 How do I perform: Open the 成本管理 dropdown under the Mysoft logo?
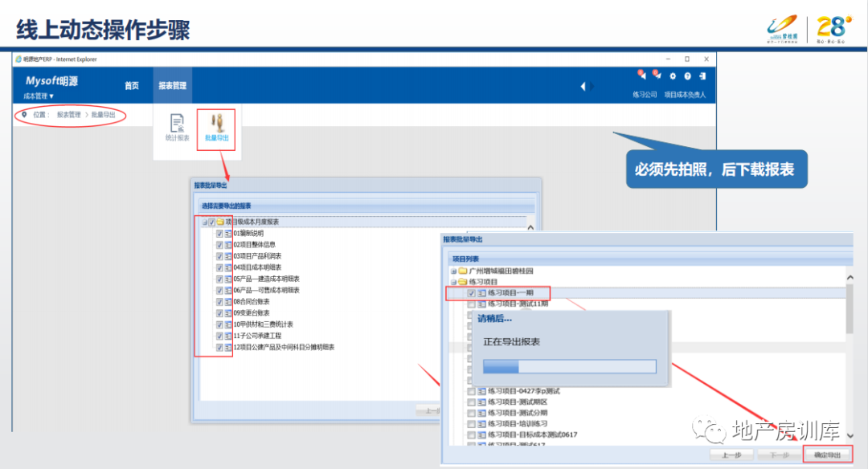point(39,96)
